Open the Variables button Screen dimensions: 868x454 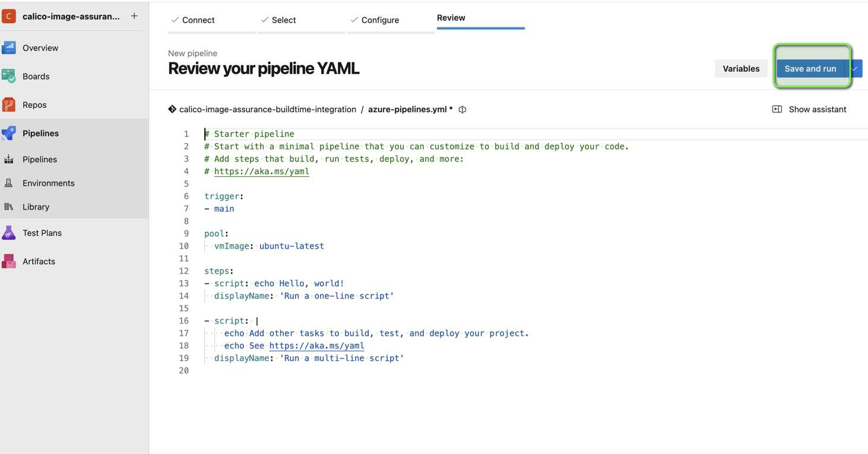tap(741, 69)
